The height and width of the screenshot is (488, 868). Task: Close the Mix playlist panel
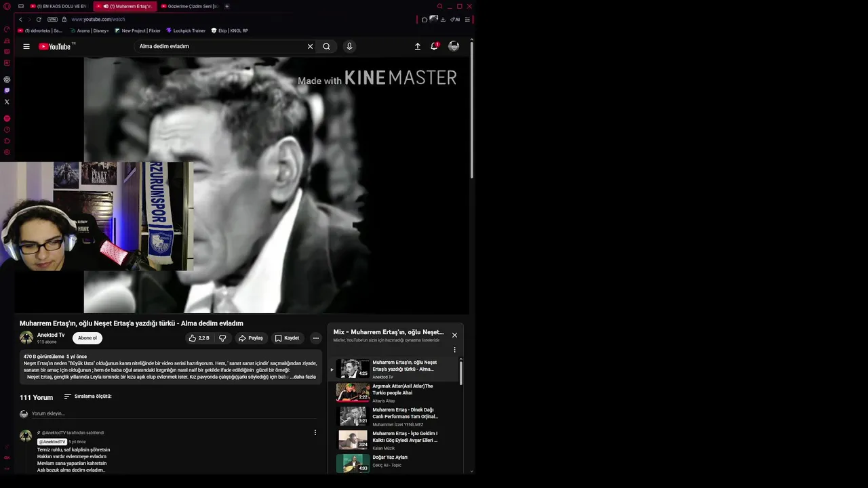454,335
